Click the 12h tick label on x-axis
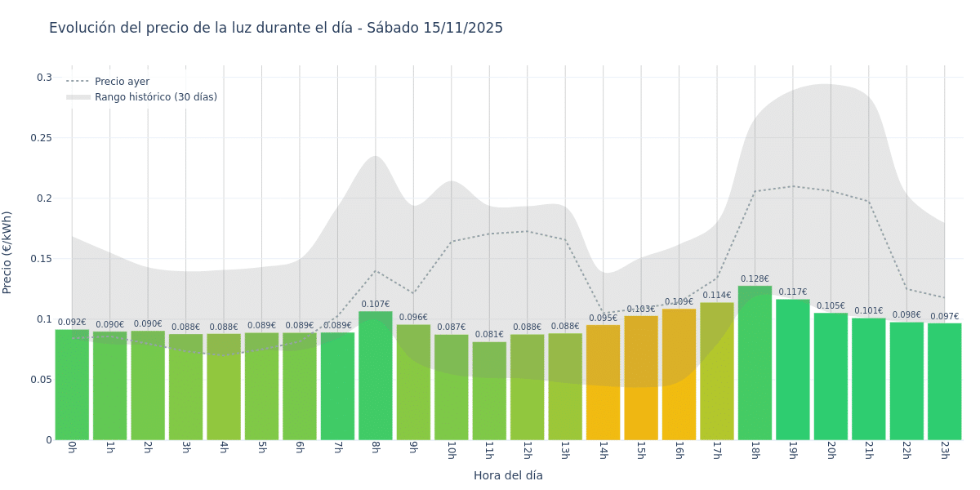 (x=527, y=450)
